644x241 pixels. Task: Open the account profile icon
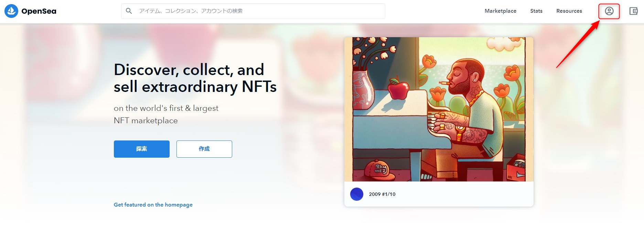click(609, 11)
